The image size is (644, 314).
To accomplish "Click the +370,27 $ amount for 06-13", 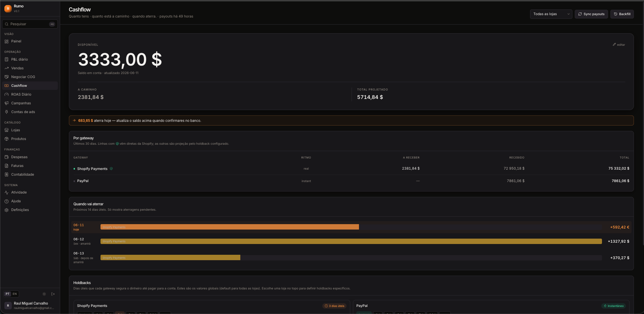I will point(620,258).
